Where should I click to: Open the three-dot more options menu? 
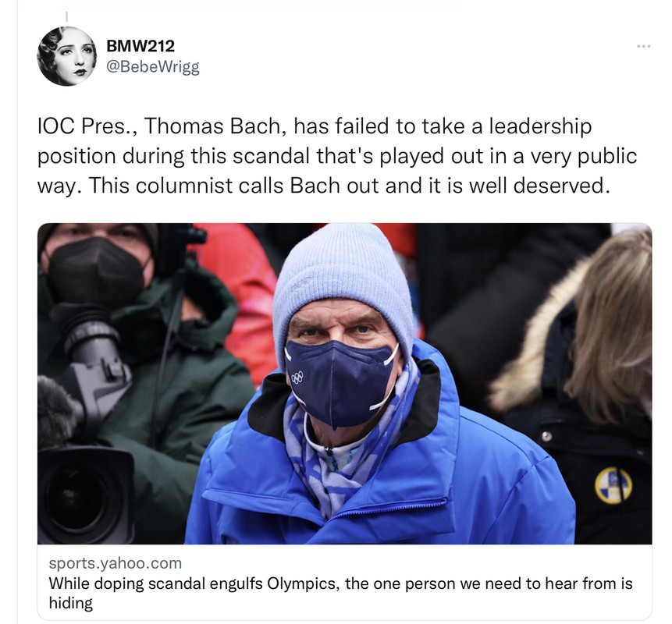[x=643, y=46]
